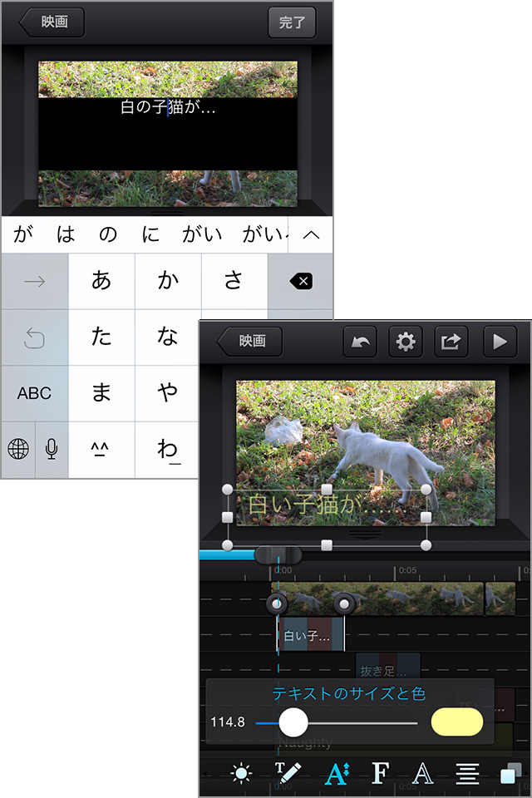Click the undo arrow in the top bar
The image size is (532, 798).
pyautogui.click(x=359, y=342)
